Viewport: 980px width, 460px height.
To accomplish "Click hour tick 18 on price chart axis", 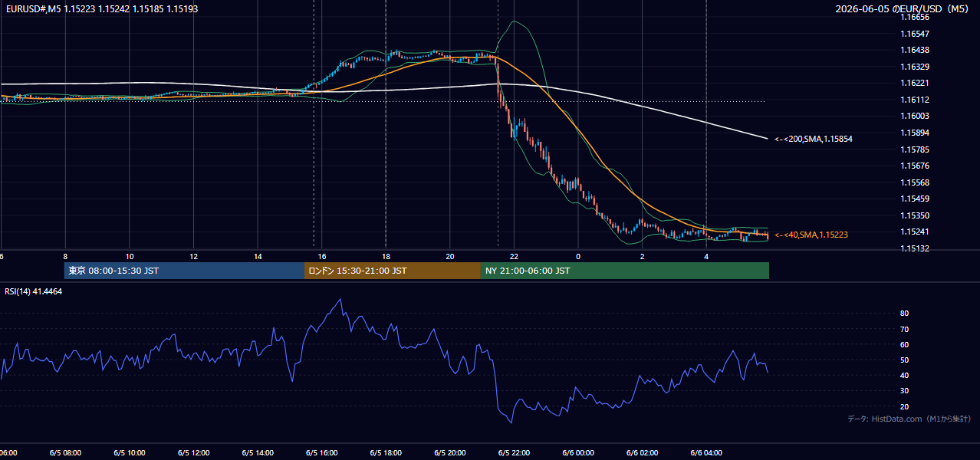I will click(x=386, y=257).
